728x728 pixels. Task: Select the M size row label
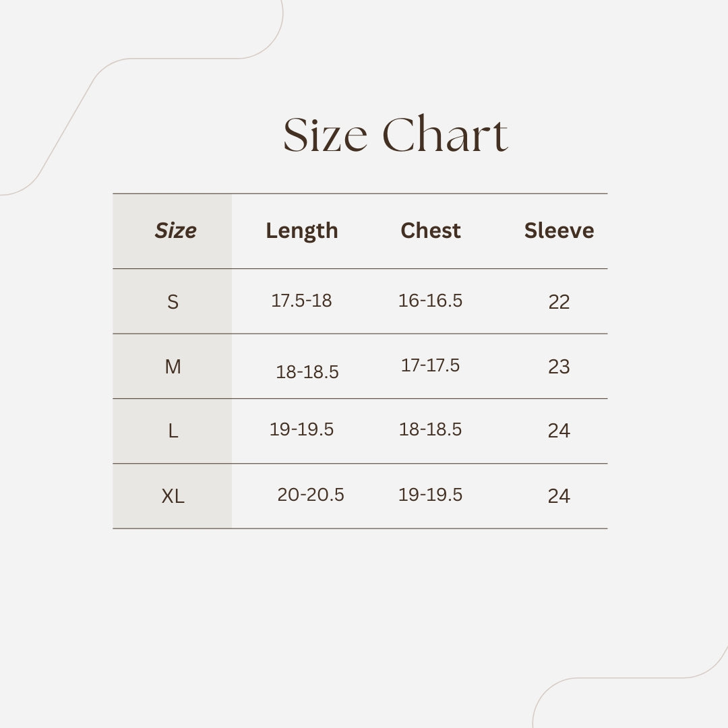pos(173,367)
